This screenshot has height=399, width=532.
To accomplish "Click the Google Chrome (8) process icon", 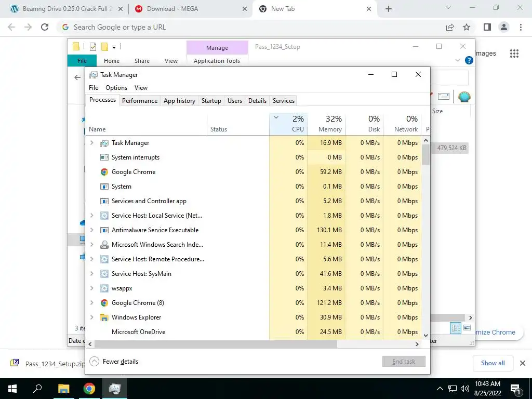I will 104,303.
